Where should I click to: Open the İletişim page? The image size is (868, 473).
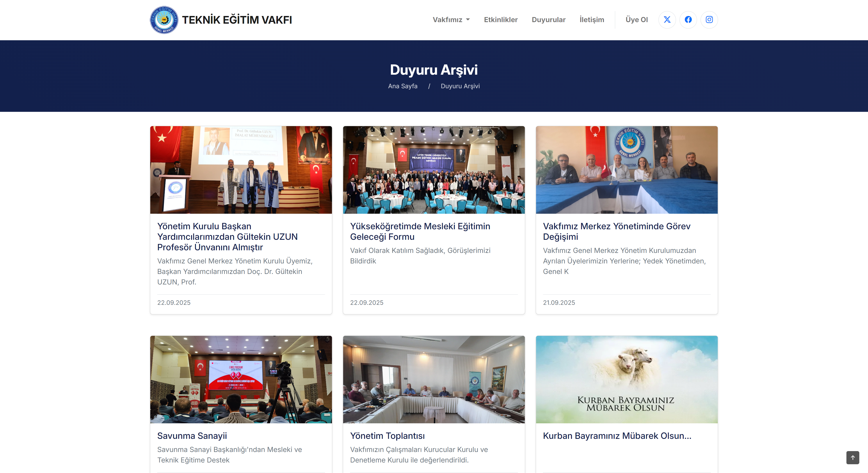click(x=592, y=19)
